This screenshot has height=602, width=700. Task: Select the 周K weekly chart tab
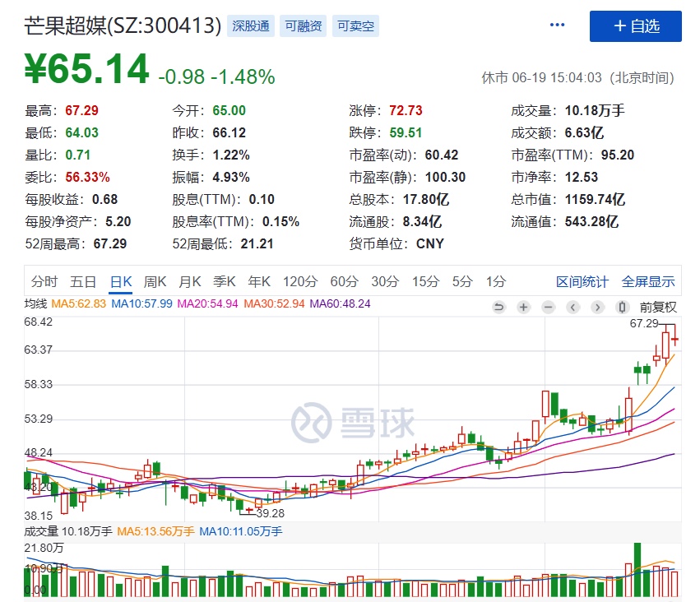(x=155, y=281)
